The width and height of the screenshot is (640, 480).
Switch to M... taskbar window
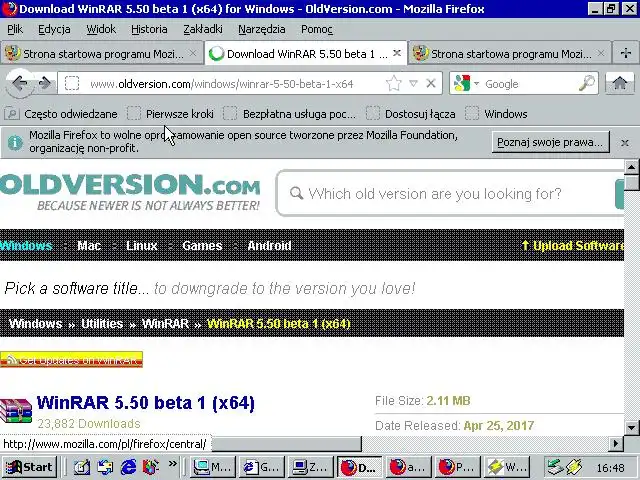(212, 467)
